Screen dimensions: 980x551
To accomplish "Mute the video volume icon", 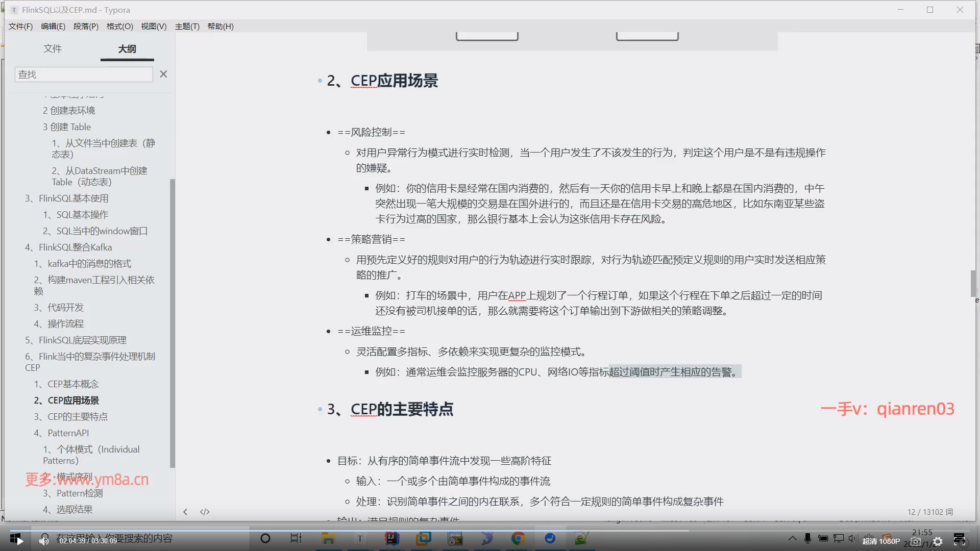I will (x=44, y=541).
